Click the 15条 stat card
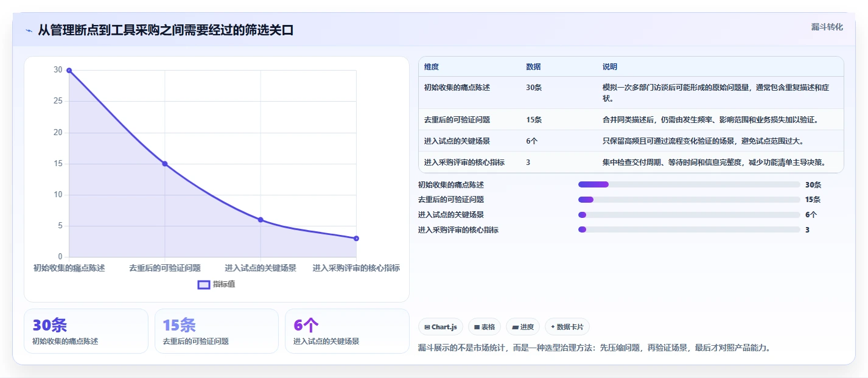The width and height of the screenshot is (868, 378). coord(217,331)
